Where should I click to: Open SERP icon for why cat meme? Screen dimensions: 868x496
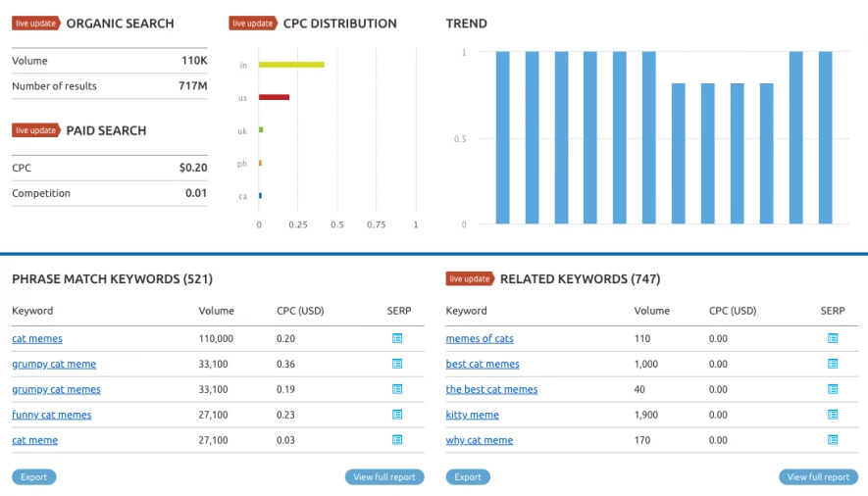[833, 440]
